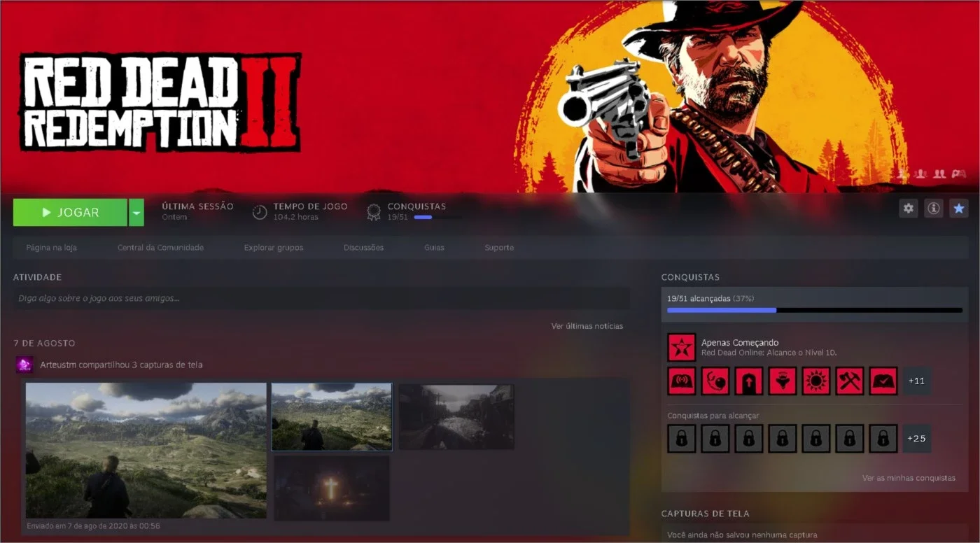Click the Arteustm purple avatar icon
The width and height of the screenshot is (980, 543).
[x=24, y=365]
